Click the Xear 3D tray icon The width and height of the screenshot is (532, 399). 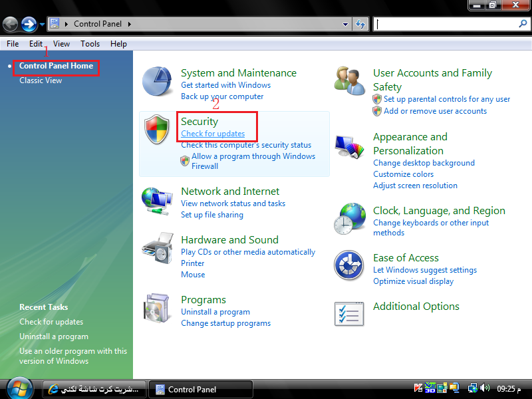pyautogui.click(x=430, y=388)
